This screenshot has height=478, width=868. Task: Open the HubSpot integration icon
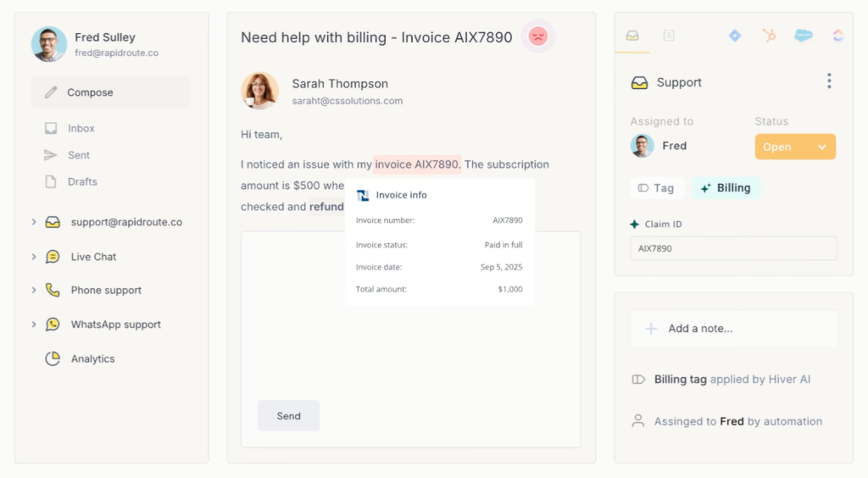coord(769,36)
